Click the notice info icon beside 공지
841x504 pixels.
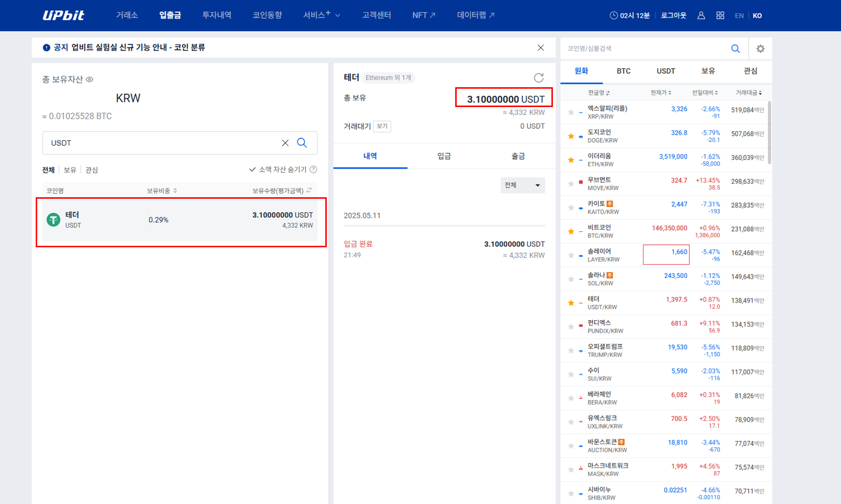[x=47, y=48]
